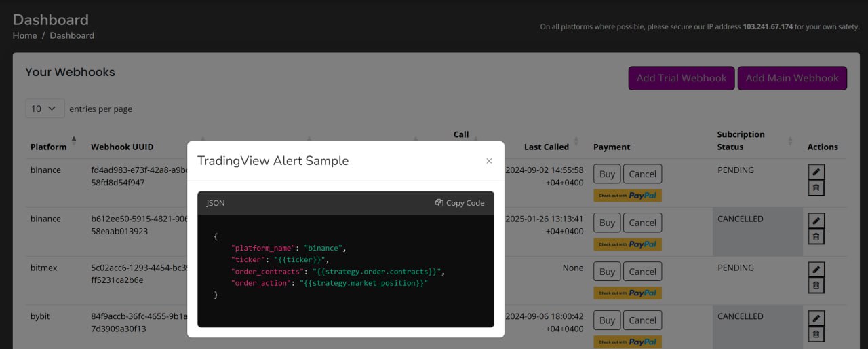Viewport: 868px width, 349px height.
Task: Click Buy for the b612ee50 binance webhook
Action: coord(607,223)
